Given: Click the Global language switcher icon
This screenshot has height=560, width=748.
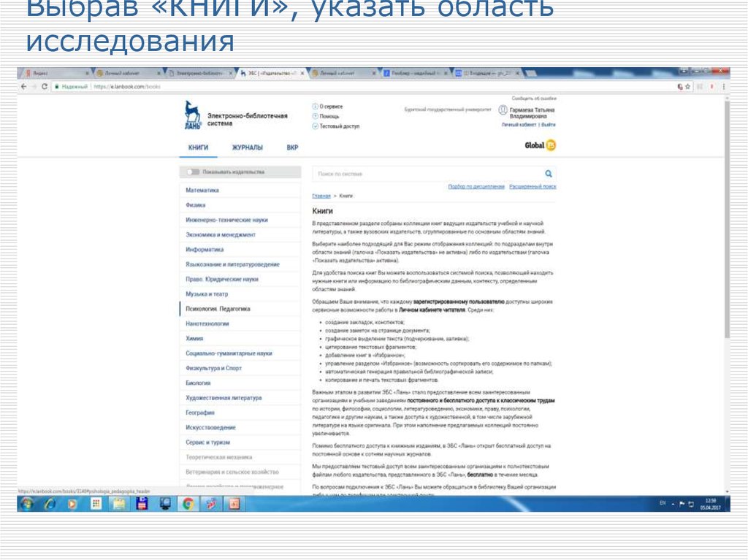Looking at the screenshot, I should (552, 145).
